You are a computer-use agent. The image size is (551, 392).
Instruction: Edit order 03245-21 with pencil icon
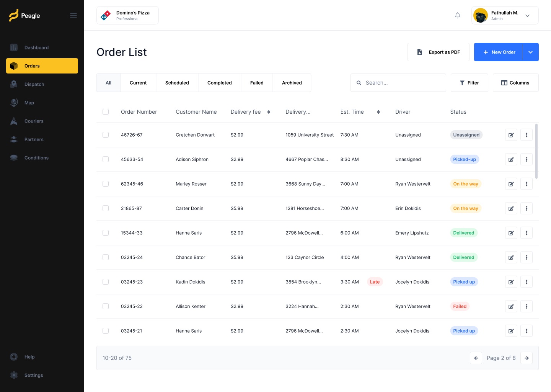(511, 331)
